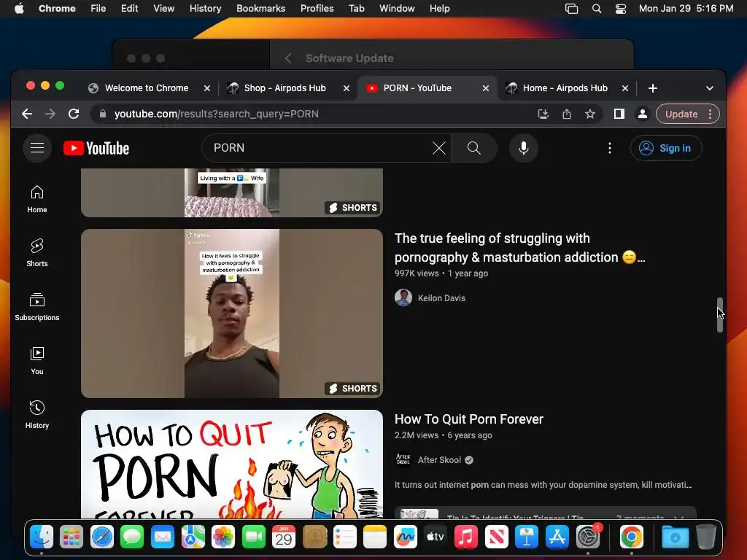Image resolution: width=747 pixels, height=560 pixels.
Task: Click the magnifying glass search button
Action: (474, 148)
